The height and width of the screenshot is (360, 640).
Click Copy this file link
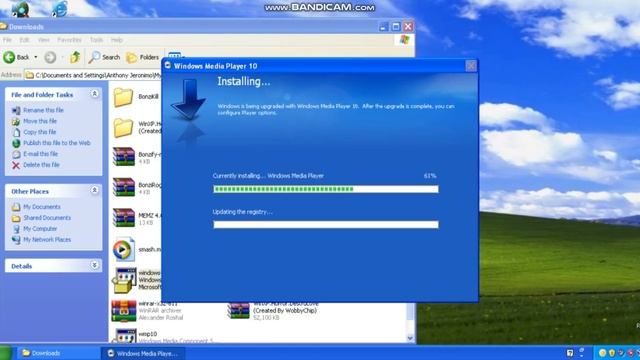click(40, 132)
